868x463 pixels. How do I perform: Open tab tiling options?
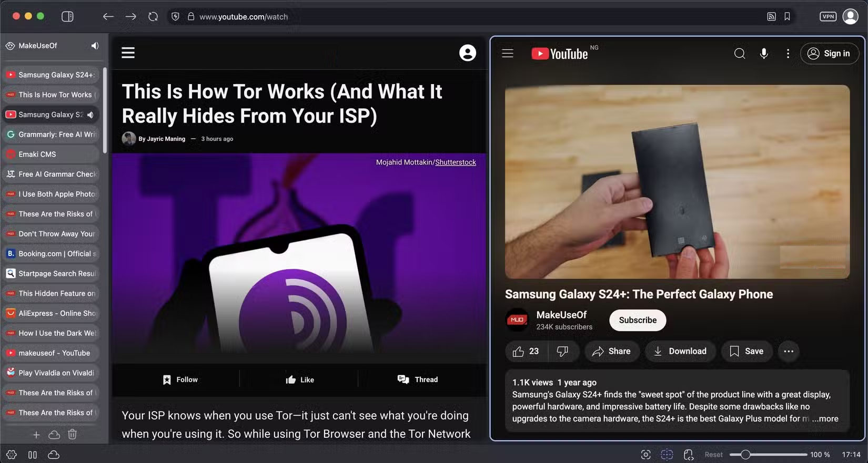(x=667, y=455)
